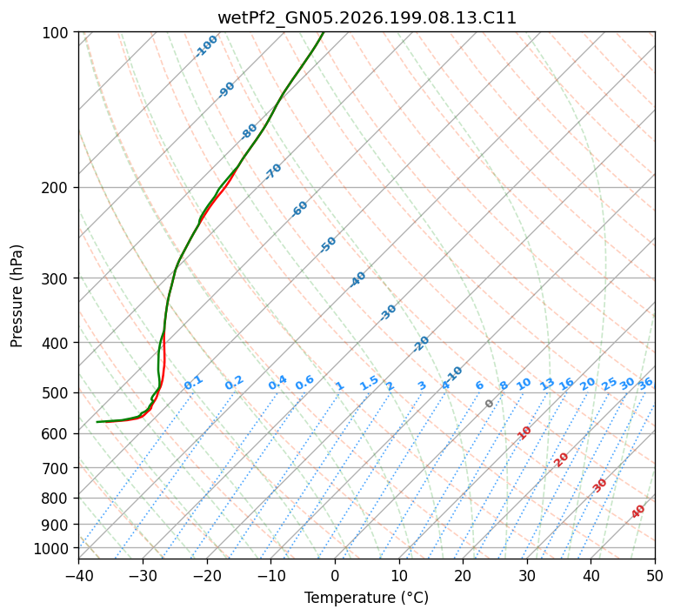Click the gray 0 isotherm label
Image resolution: width=674 pixels, height=616 pixels.
click(x=489, y=404)
